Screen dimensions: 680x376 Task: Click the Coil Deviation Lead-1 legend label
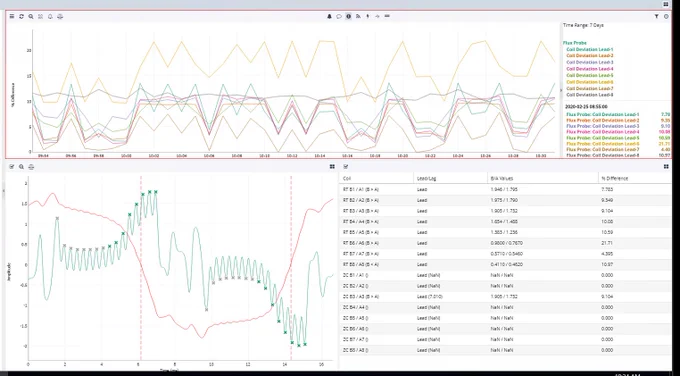point(589,49)
